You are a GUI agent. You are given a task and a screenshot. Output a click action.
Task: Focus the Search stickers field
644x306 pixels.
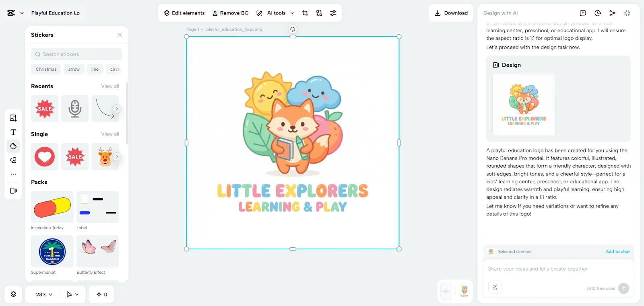pos(76,54)
